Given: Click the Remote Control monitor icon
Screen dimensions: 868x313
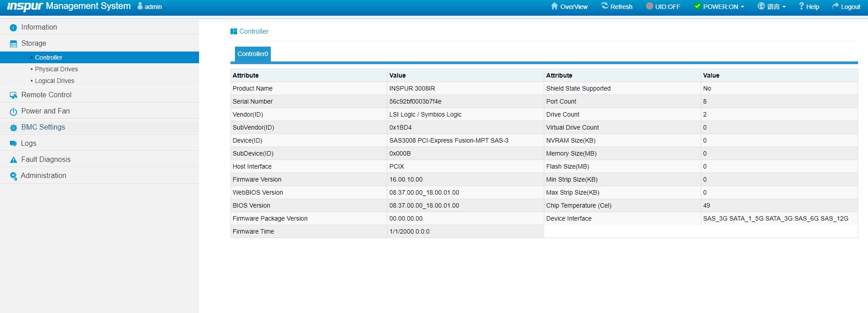Looking at the screenshot, I should click(13, 95).
